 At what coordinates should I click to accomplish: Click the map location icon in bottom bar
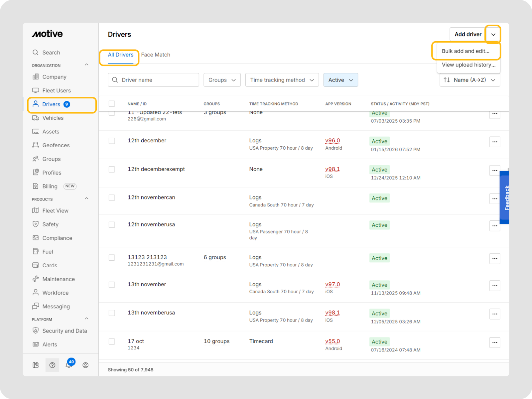tap(36, 365)
